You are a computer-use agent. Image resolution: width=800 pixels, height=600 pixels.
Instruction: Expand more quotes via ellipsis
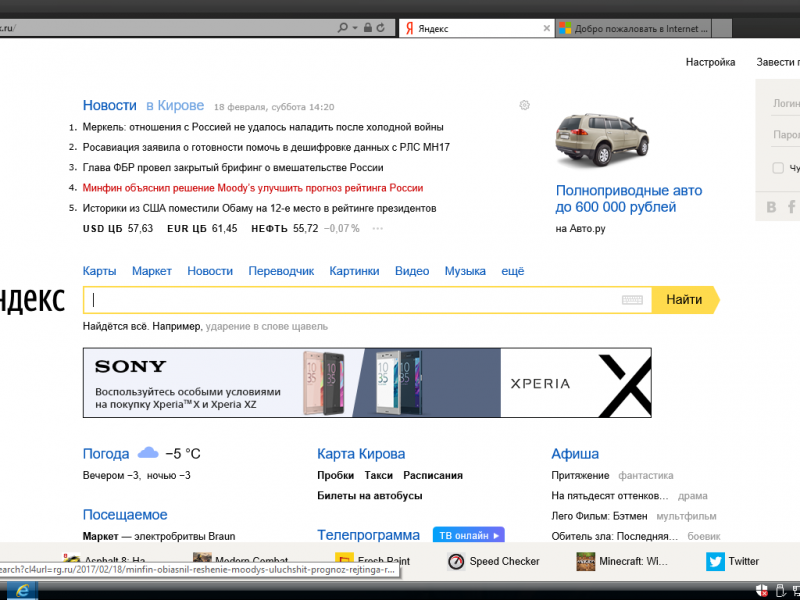click(378, 229)
